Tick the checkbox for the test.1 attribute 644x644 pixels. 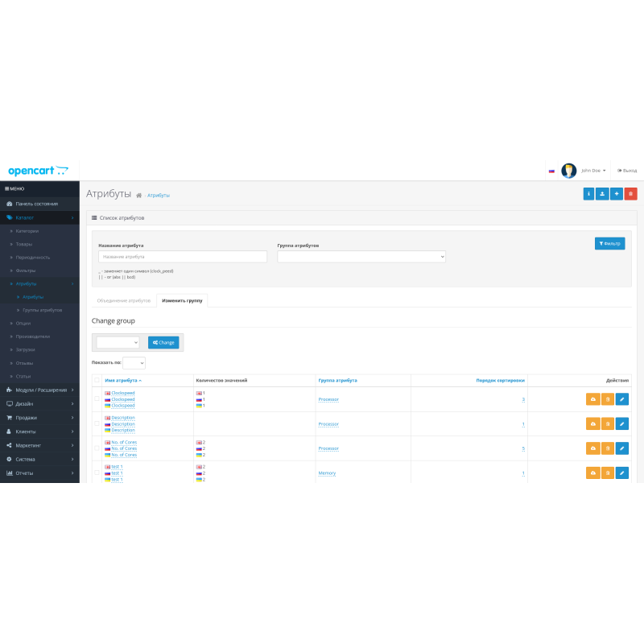click(97, 473)
